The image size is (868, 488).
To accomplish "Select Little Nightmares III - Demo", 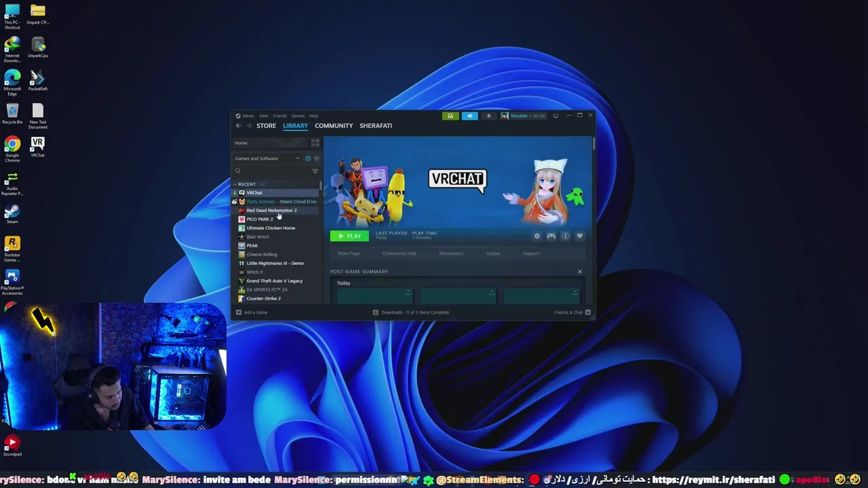I will [x=275, y=263].
